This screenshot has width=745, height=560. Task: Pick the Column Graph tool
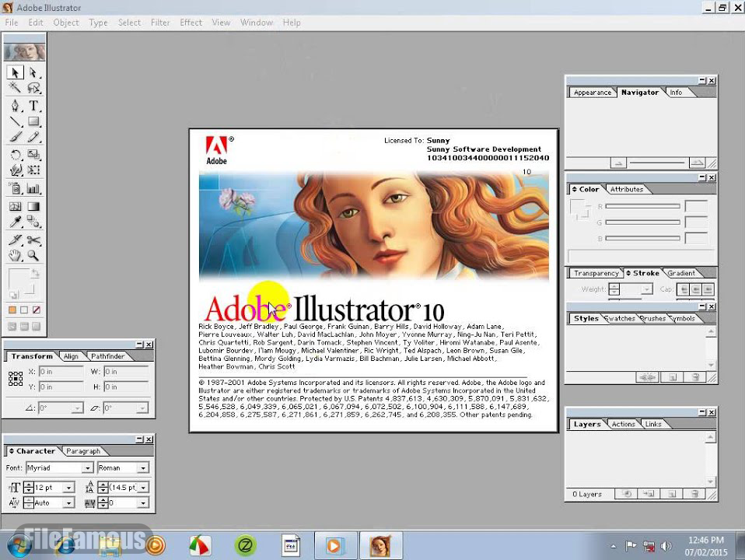click(33, 189)
